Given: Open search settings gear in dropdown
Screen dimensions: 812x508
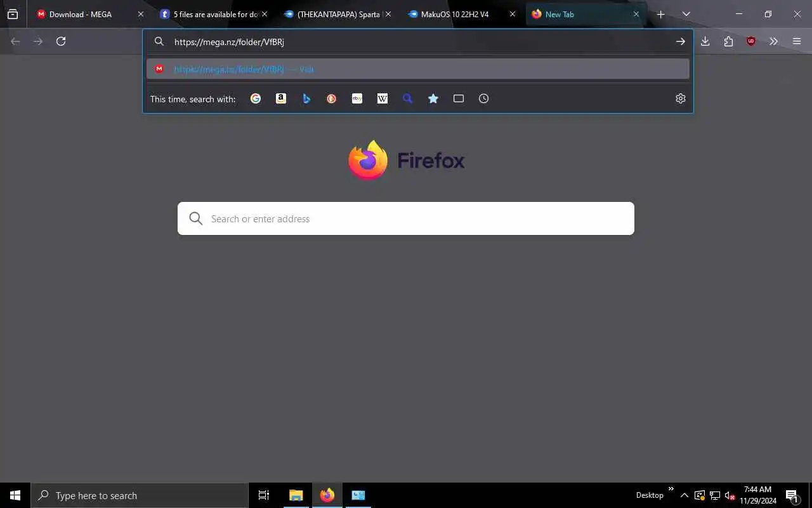Looking at the screenshot, I should (x=681, y=98).
